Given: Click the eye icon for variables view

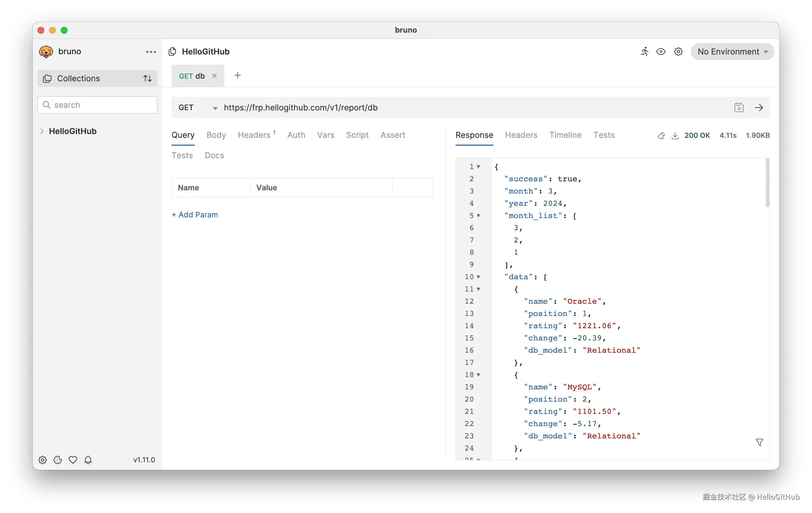Looking at the screenshot, I should pos(661,52).
